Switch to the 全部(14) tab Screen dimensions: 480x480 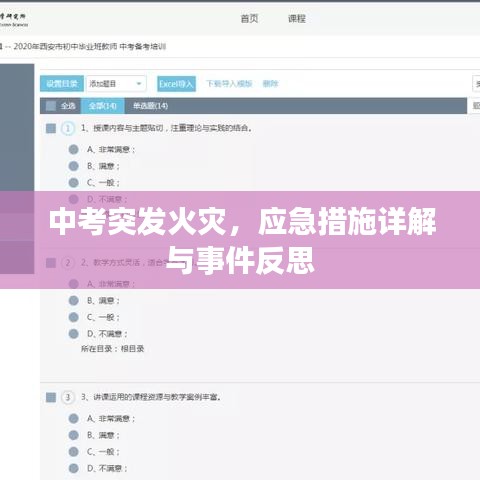tap(103, 106)
